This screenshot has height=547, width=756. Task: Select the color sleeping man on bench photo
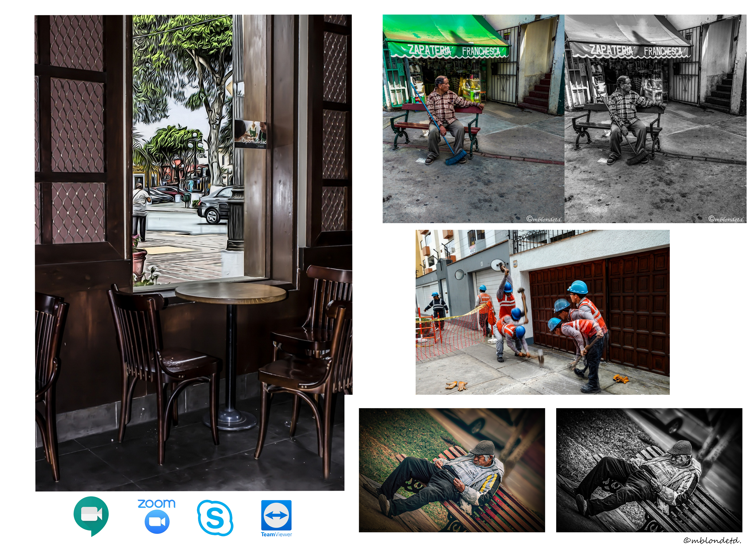[452, 470]
